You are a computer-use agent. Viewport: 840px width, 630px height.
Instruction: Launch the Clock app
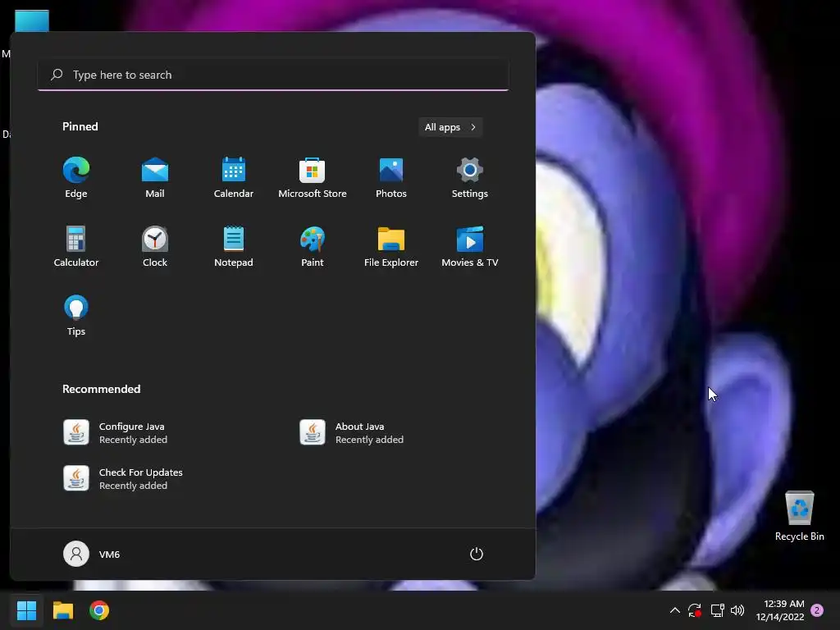pyautogui.click(x=155, y=246)
